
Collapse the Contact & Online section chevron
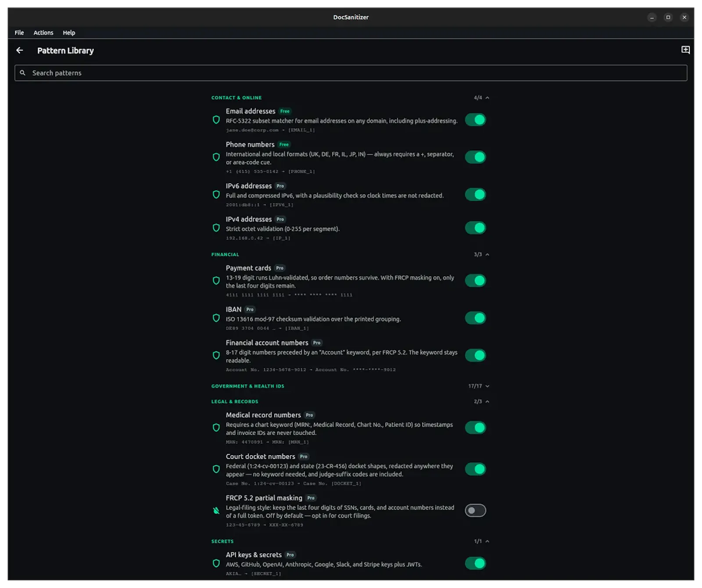click(x=487, y=98)
